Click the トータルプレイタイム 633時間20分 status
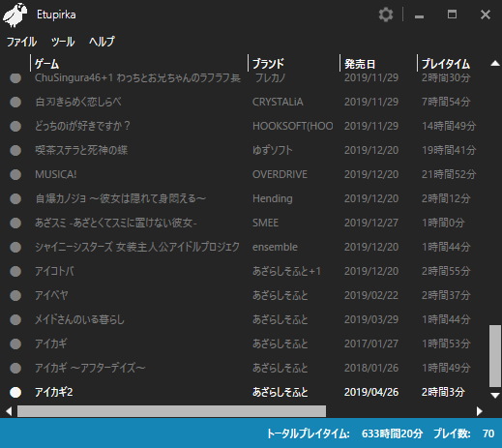Image resolution: width=502 pixels, height=448 pixels. (344, 433)
